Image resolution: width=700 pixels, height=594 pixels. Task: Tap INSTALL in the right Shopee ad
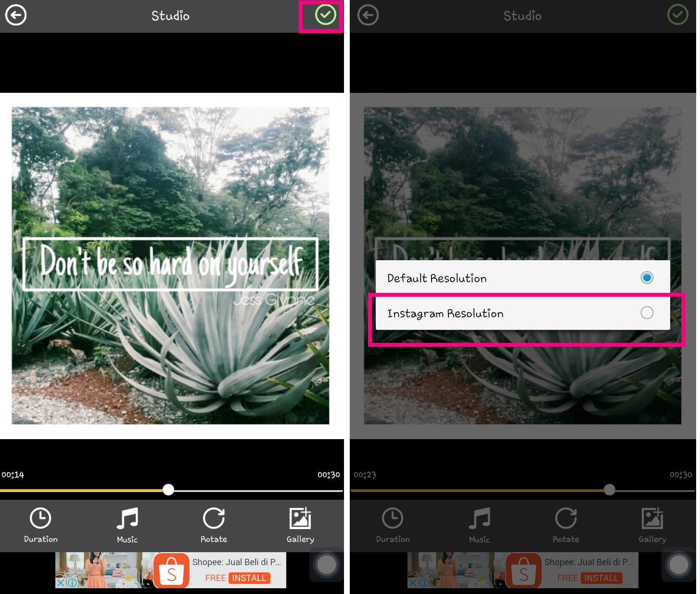pyautogui.click(x=601, y=578)
